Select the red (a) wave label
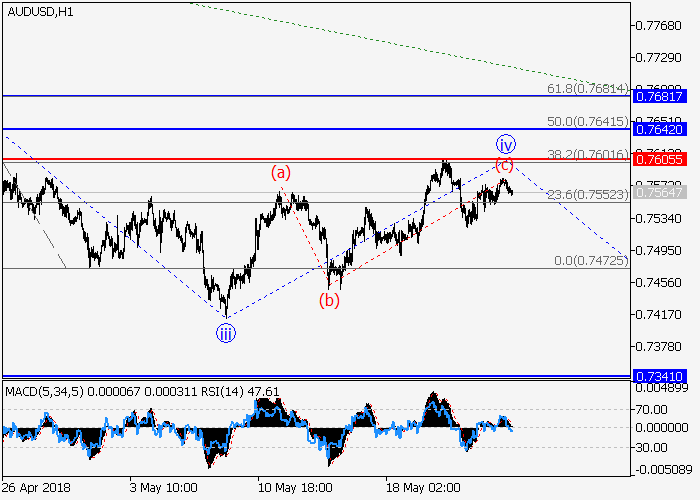700x500 pixels. [x=282, y=173]
